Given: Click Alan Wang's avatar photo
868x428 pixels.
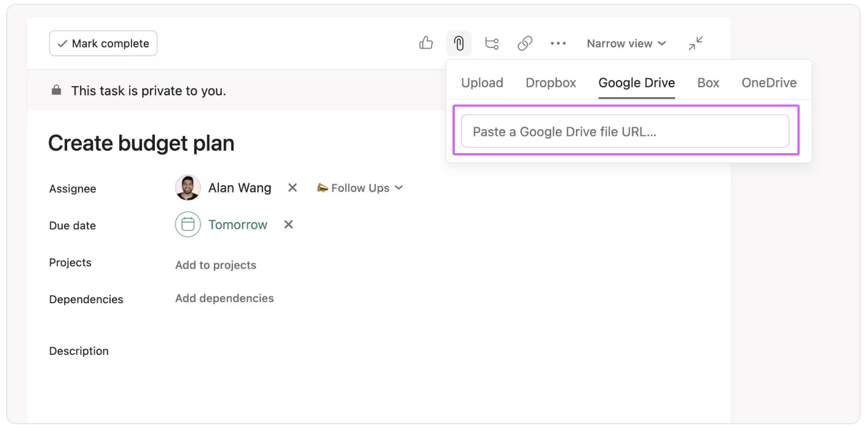Looking at the screenshot, I should 188,188.
